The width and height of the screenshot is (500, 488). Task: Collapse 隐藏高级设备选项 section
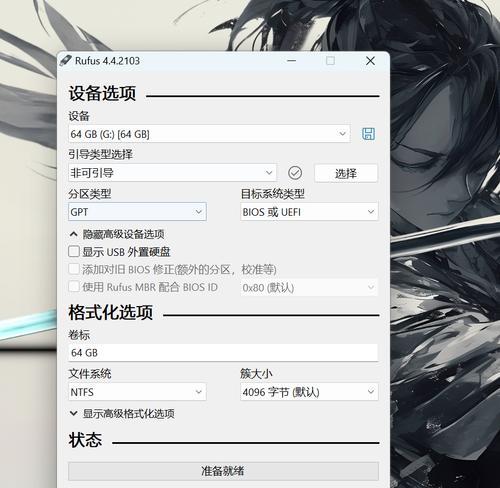click(x=117, y=234)
